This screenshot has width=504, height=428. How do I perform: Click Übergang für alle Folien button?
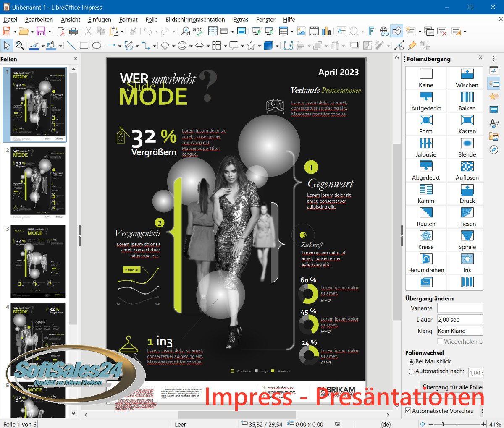pyautogui.click(x=452, y=387)
